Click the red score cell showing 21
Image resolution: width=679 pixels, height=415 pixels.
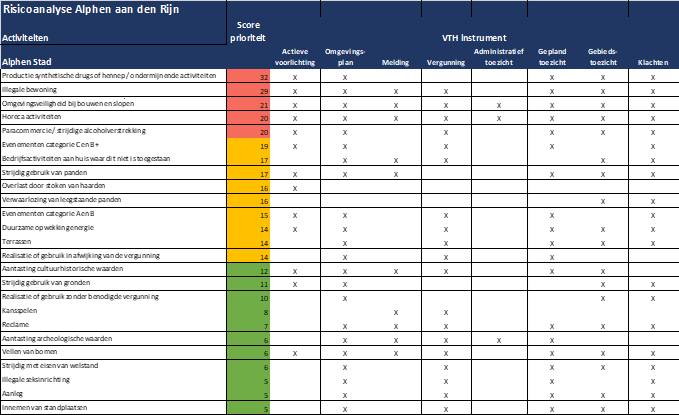pyautogui.click(x=248, y=105)
